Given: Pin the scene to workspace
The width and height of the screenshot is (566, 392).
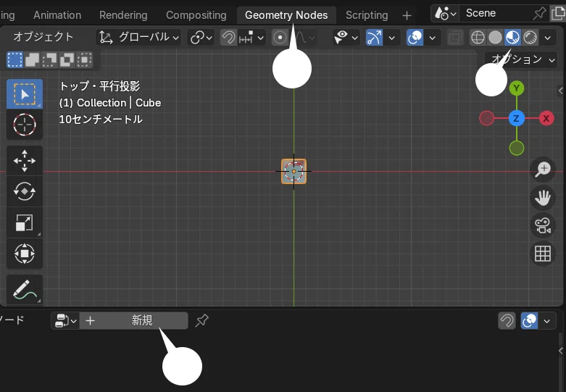Looking at the screenshot, I should pos(539,13).
